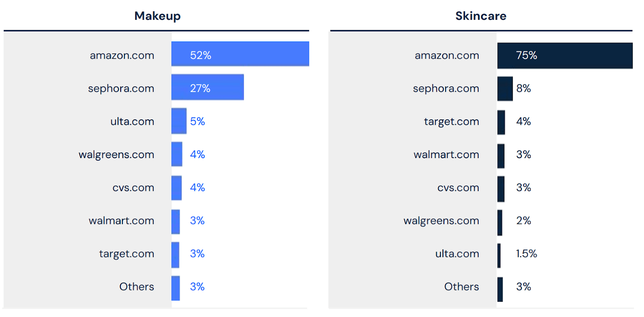Screen dimensions: 644x317
Task: Click the walmart.com label in Skincare
Action: [x=446, y=155]
